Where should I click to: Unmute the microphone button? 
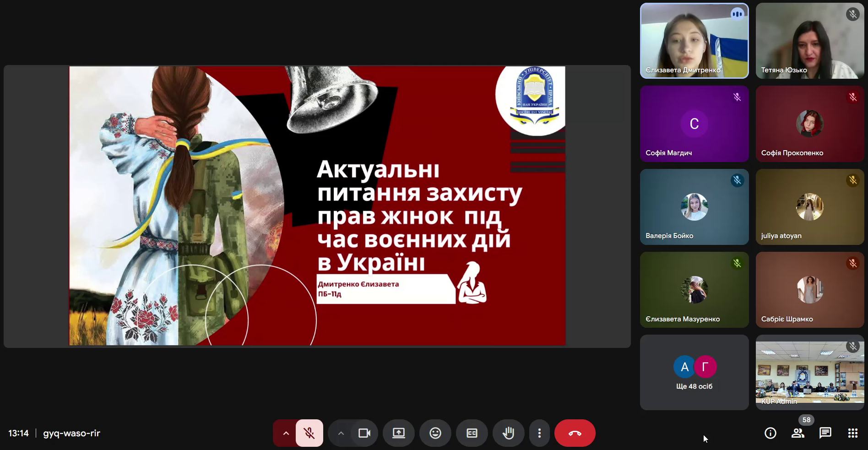[x=309, y=433]
